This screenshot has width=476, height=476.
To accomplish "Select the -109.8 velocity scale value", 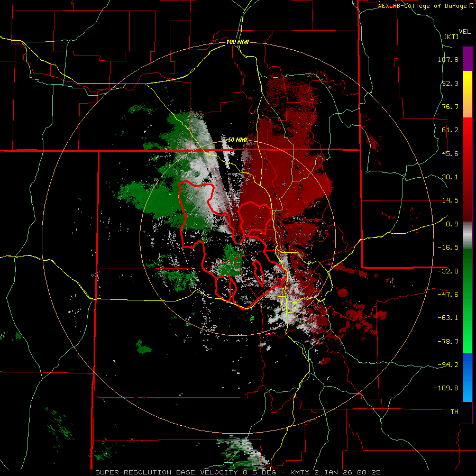I will [446, 388].
